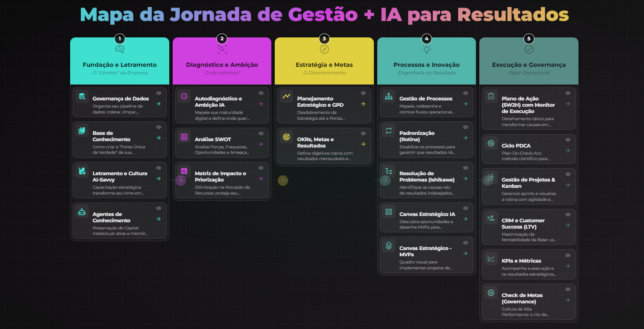Click the Ciclo PDCA cycle icon

click(x=491, y=143)
